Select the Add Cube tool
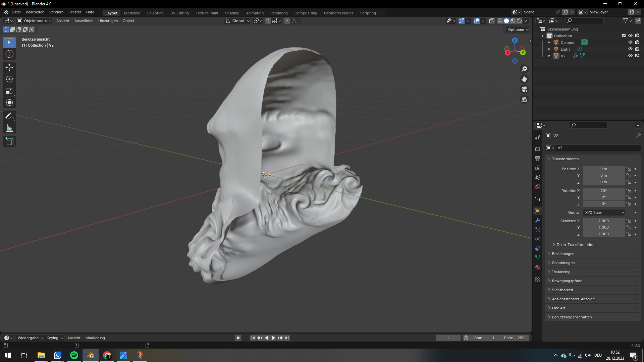 click(x=9, y=141)
